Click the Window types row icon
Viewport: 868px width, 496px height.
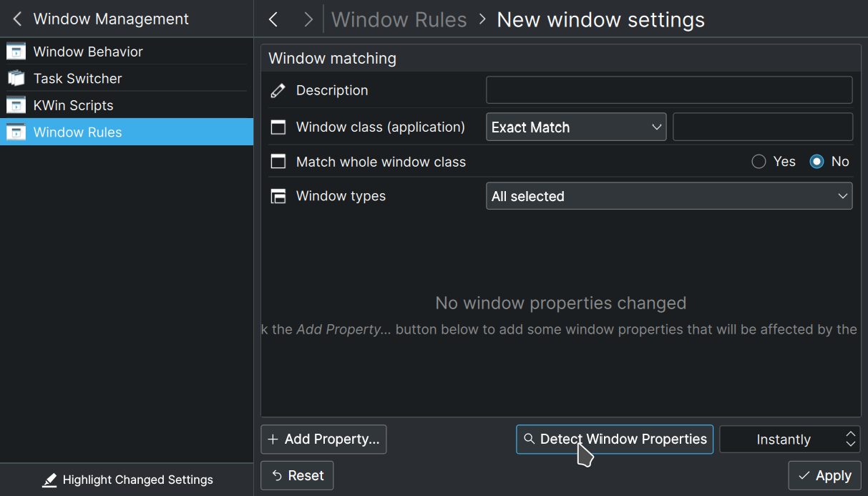(278, 196)
